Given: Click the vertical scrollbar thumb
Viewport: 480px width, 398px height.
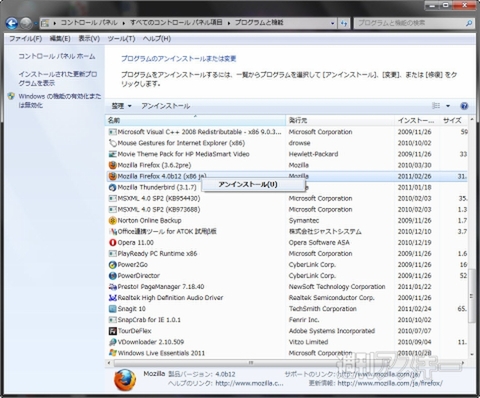Looking at the screenshot, I should 471,296.
